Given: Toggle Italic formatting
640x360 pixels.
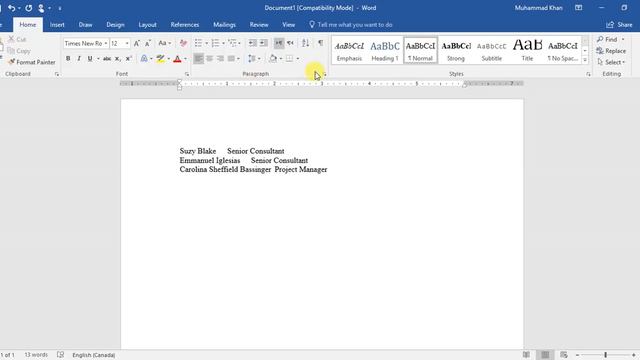Looking at the screenshot, I should pyautogui.click(x=79, y=58).
